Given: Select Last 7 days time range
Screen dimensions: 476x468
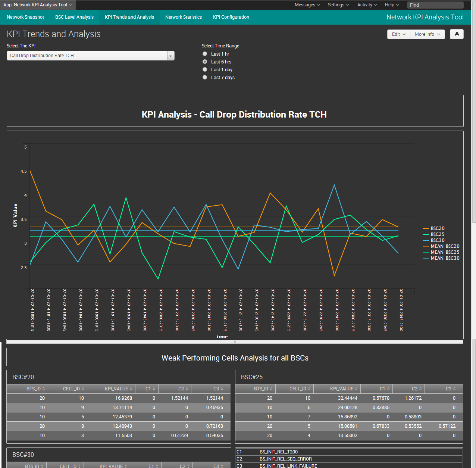Looking at the screenshot, I should (205, 78).
